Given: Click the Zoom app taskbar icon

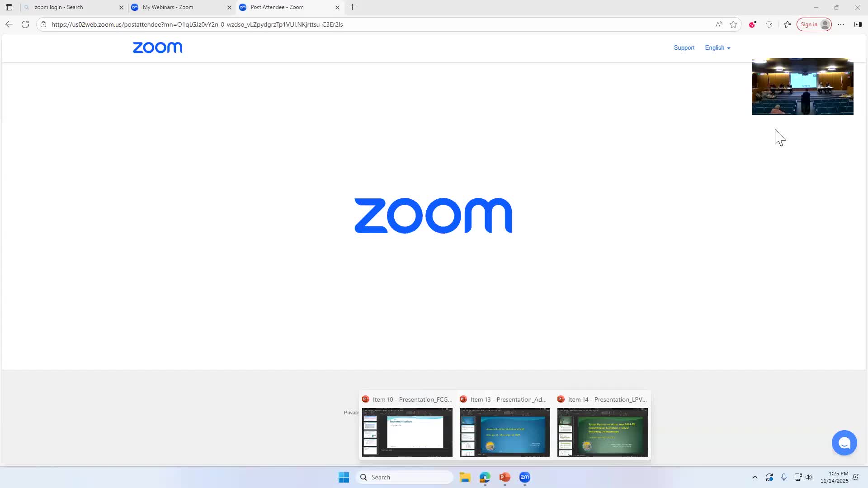Looking at the screenshot, I should point(524,477).
